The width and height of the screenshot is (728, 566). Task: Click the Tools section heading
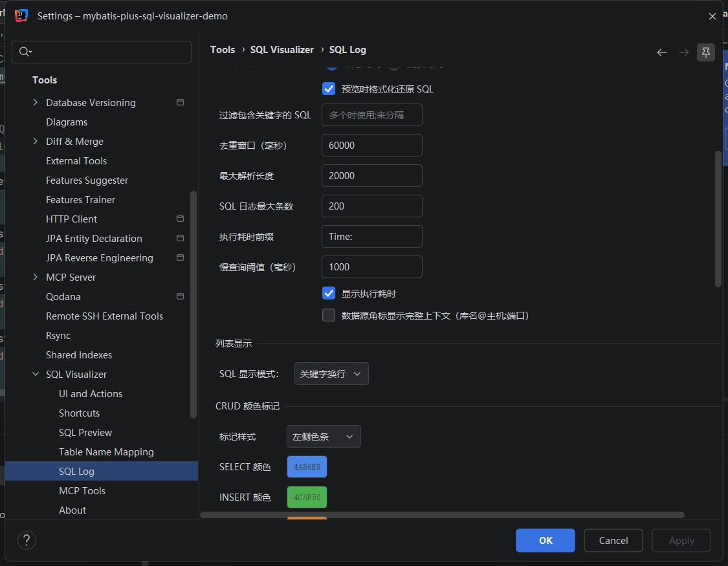(45, 80)
